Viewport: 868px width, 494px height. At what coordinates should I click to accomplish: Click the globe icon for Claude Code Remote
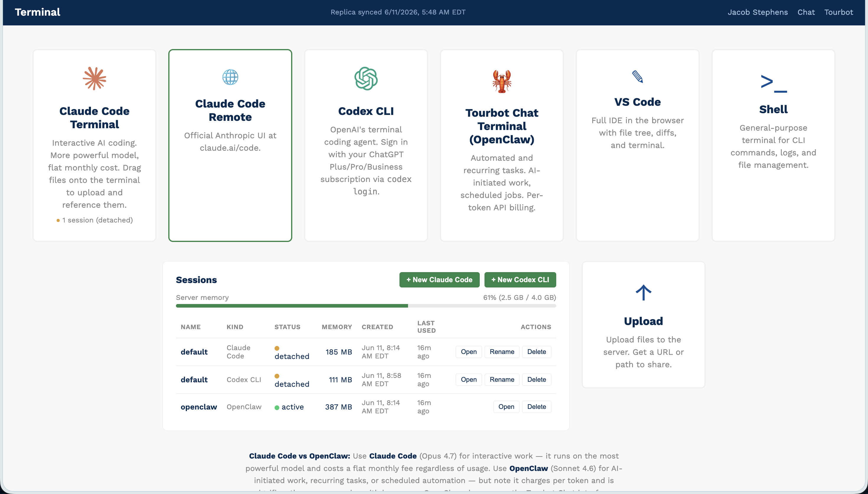click(x=230, y=77)
